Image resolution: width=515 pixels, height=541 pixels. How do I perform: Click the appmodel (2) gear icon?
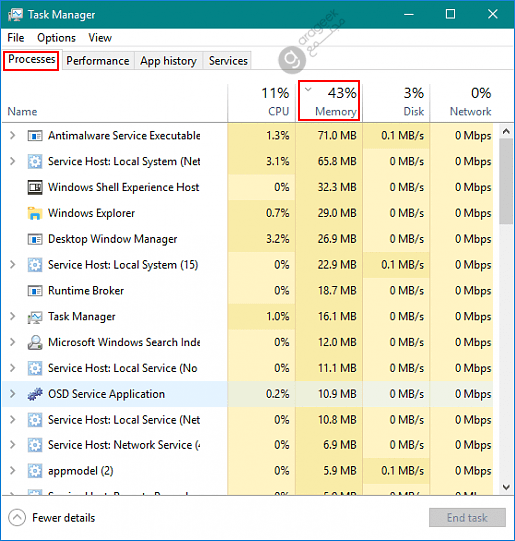click(35, 471)
